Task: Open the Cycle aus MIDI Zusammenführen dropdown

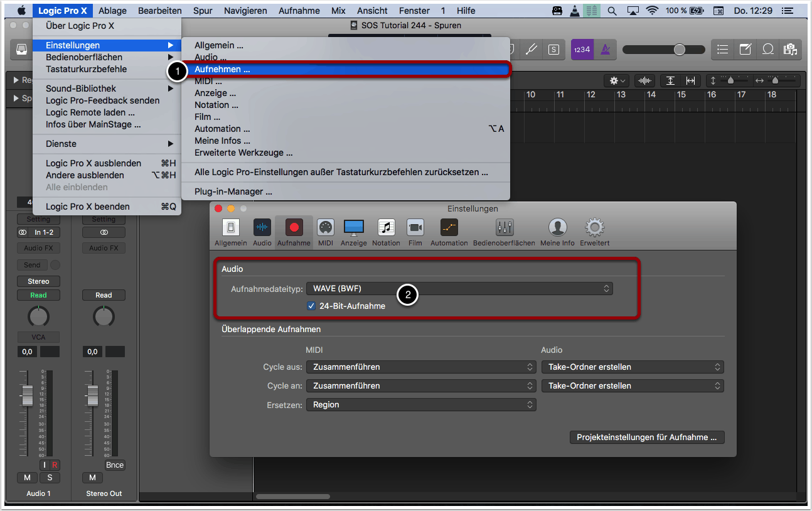Action: point(420,367)
